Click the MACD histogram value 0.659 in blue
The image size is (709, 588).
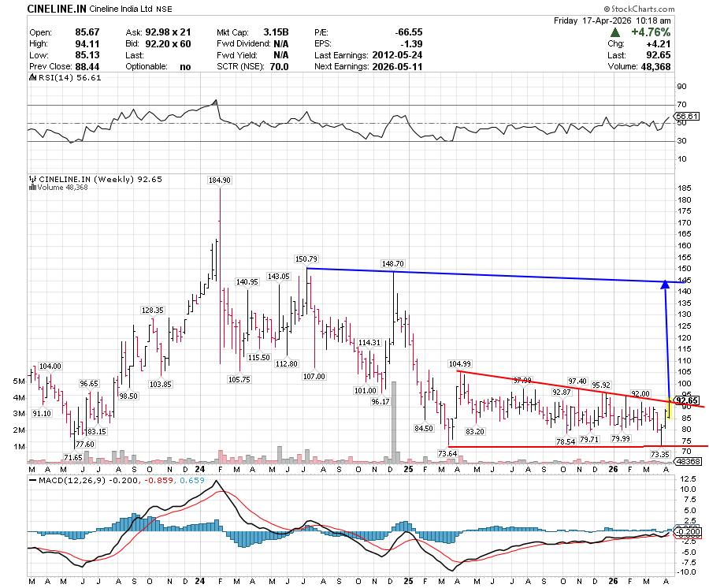[x=192, y=480]
